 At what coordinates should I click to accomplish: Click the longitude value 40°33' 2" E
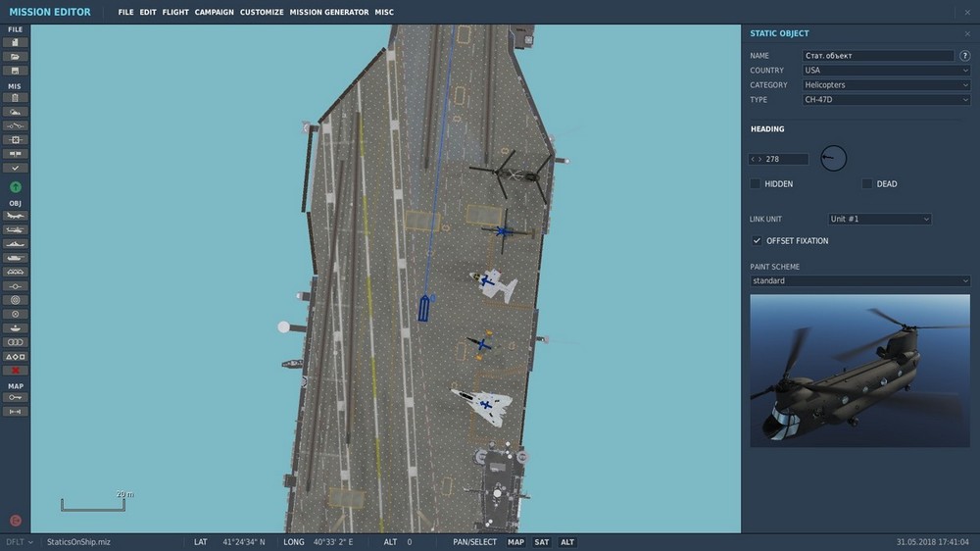point(332,542)
